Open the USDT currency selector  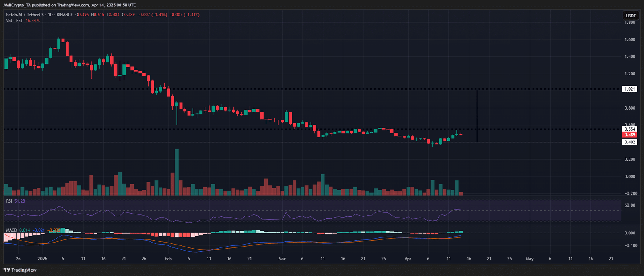[x=631, y=16]
